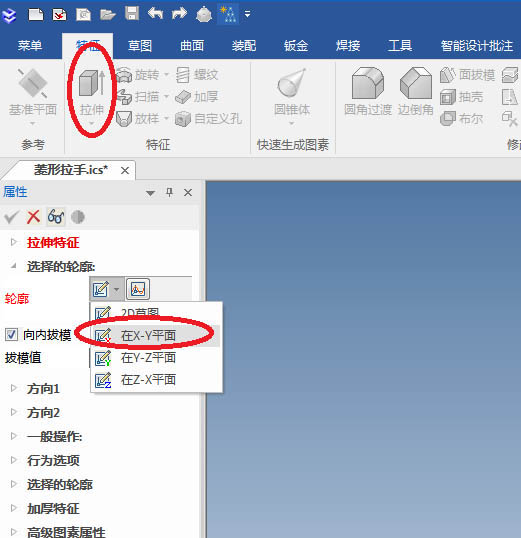
Task: Cancel with the red X button
Action: coord(34,217)
